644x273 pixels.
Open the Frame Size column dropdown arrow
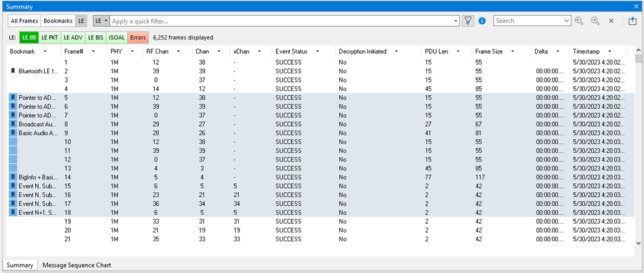(512, 52)
